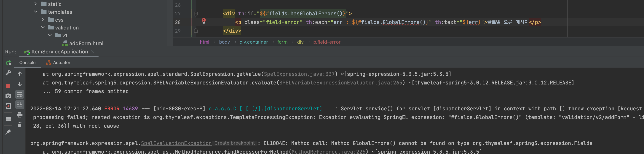644x154 pixels.
Task: Click the css folder icon
Action: pos(51,19)
